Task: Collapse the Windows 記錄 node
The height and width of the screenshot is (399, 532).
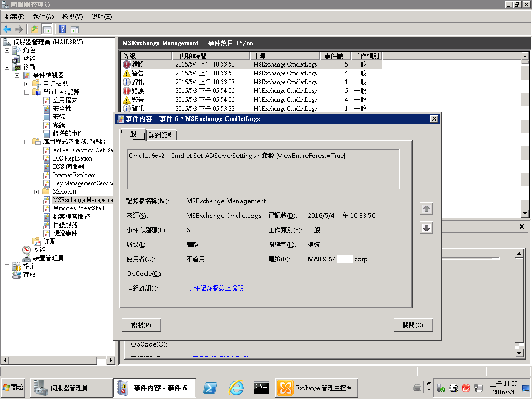Action: click(x=26, y=92)
